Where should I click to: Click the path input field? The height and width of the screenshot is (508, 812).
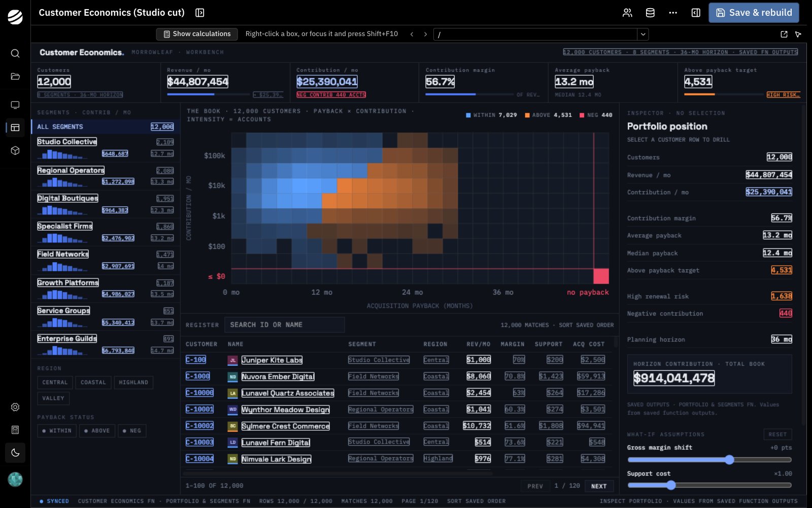pos(535,34)
